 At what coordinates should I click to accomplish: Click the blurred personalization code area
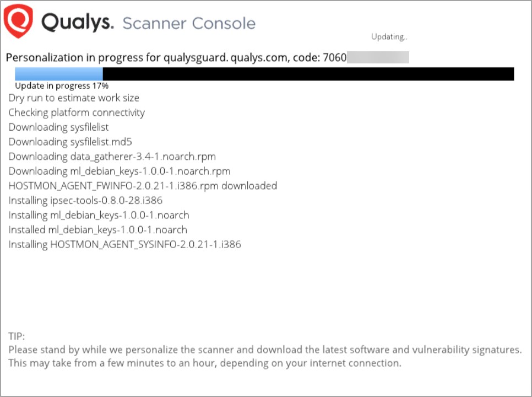378,57
